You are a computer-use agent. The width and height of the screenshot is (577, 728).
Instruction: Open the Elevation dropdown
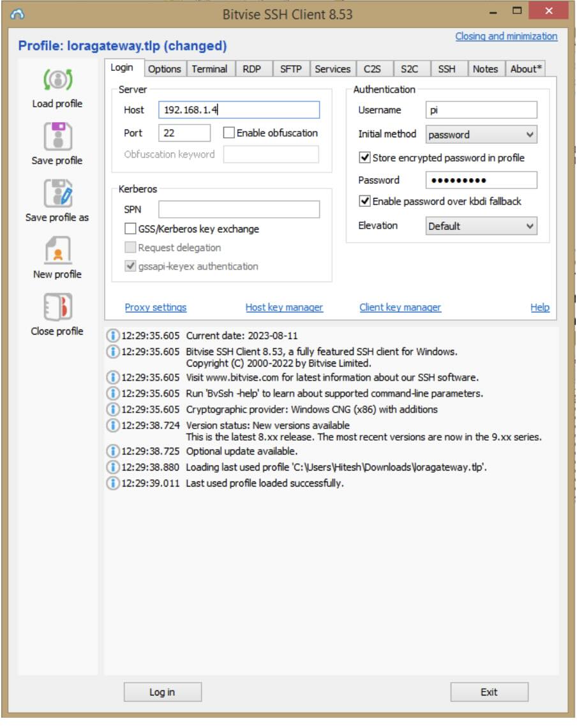tap(481, 226)
